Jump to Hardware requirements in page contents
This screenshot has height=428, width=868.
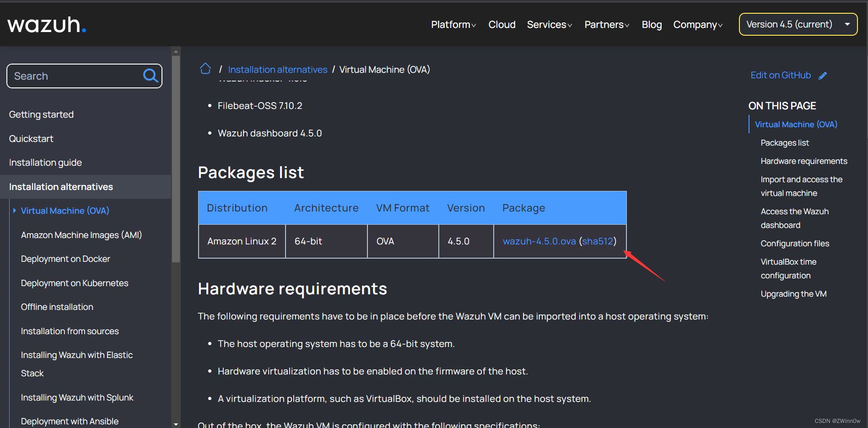(804, 161)
